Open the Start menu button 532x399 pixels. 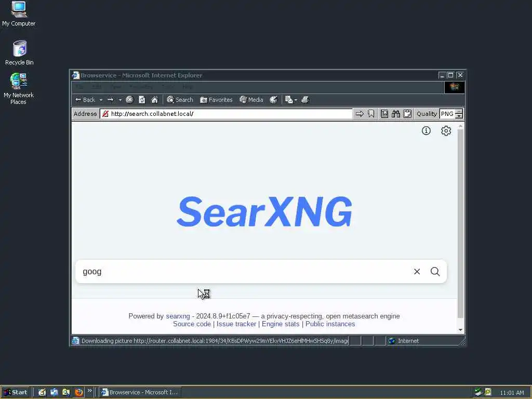[16, 392]
